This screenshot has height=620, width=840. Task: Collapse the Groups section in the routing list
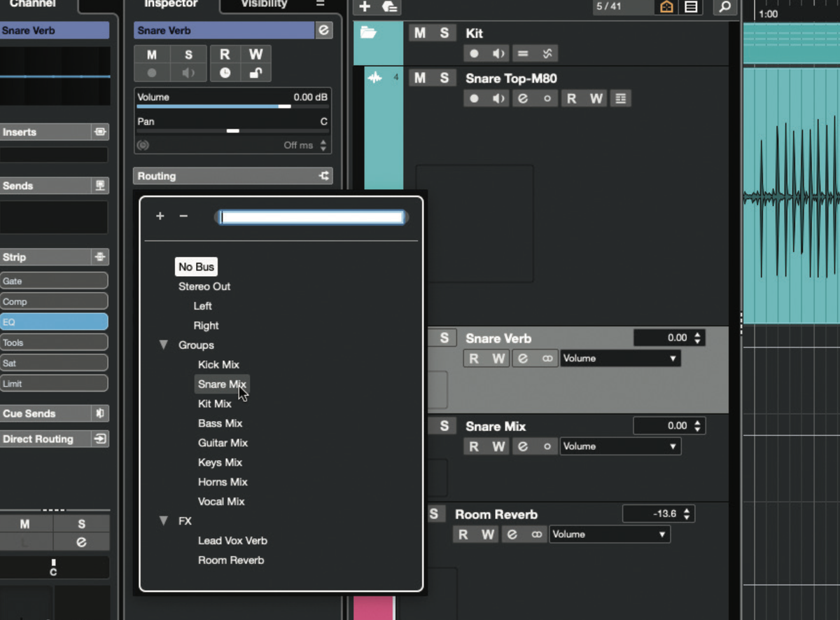[164, 345]
